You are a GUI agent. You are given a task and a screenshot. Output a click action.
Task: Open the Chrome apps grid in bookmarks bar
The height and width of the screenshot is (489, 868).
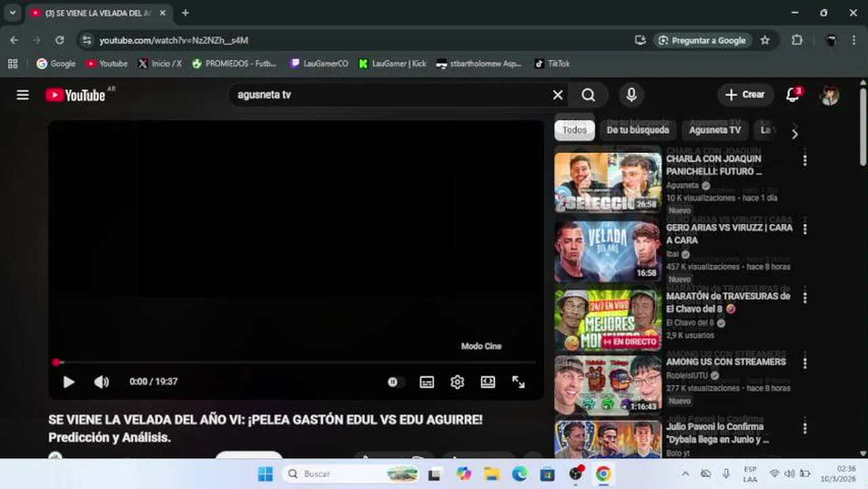(x=12, y=64)
